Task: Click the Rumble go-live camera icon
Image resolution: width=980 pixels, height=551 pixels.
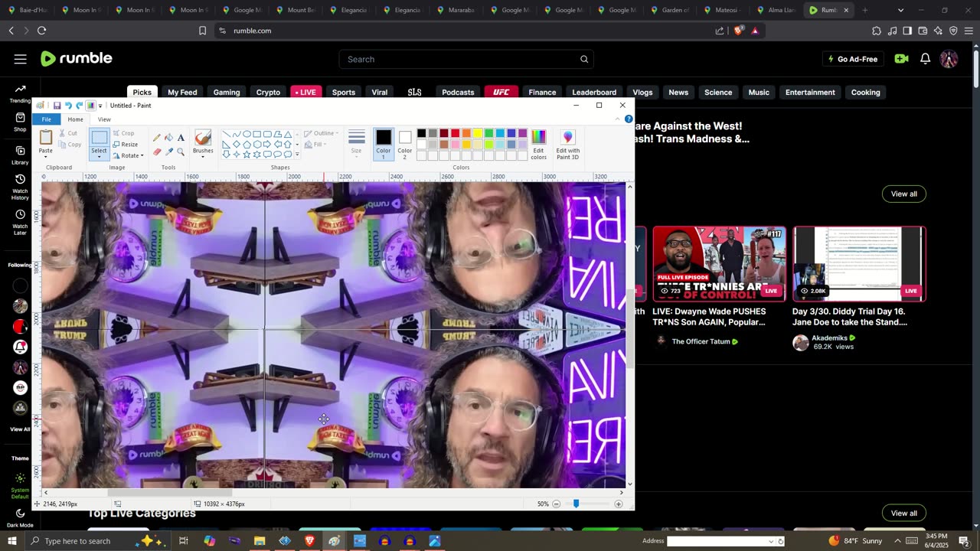Action: pos(901,59)
